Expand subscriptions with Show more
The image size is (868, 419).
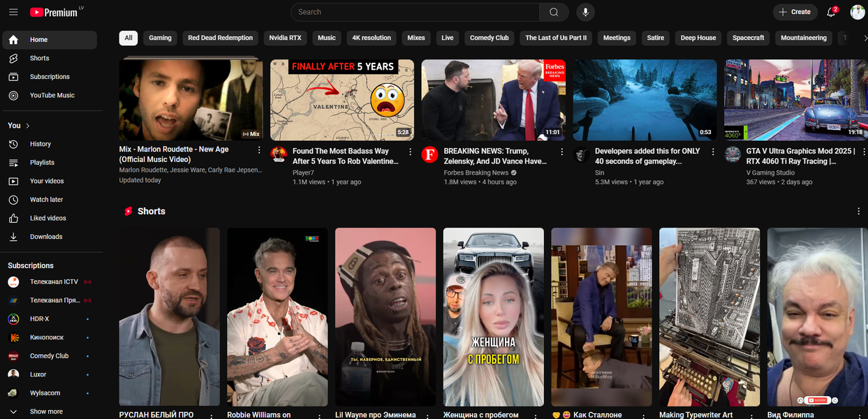[50, 411]
